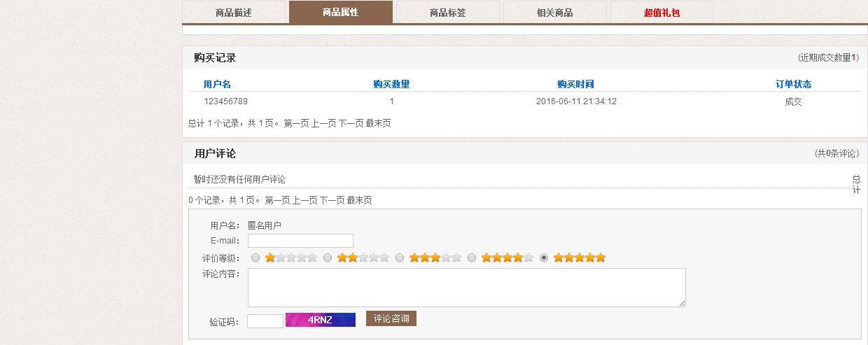Click 最末页 in purchase records pagination
This screenshot has width=868, height=345.
pos(378,123)
